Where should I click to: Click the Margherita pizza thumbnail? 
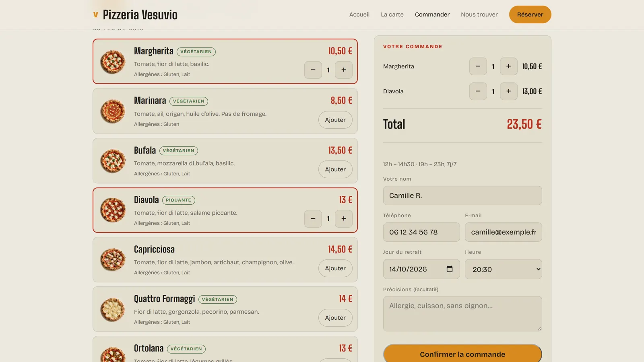(113, 62)
